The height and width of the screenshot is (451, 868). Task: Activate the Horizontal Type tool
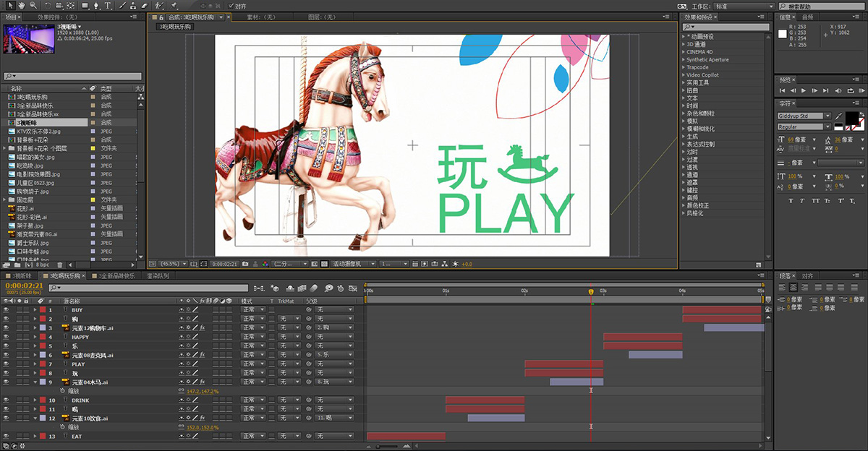tap(109, 5)
